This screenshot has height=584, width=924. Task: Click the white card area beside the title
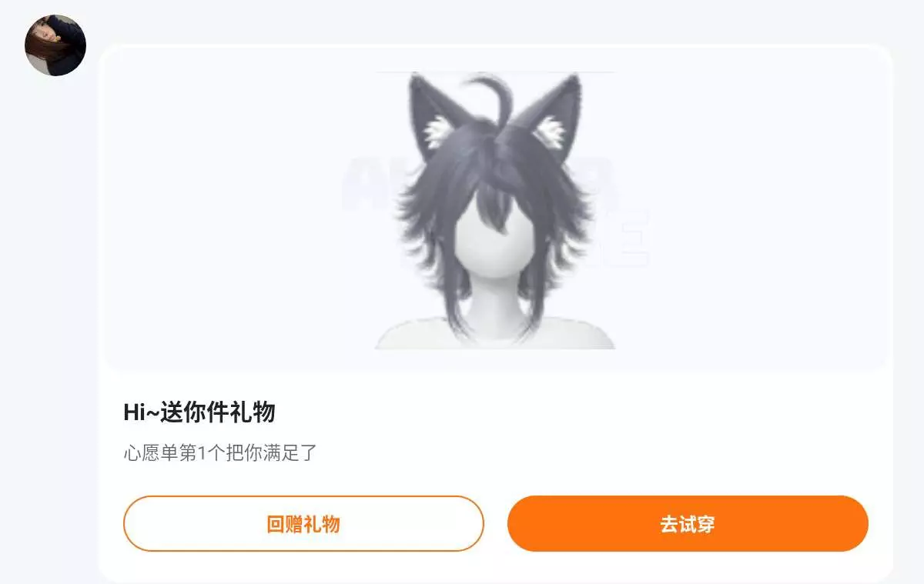click(577, 412)
